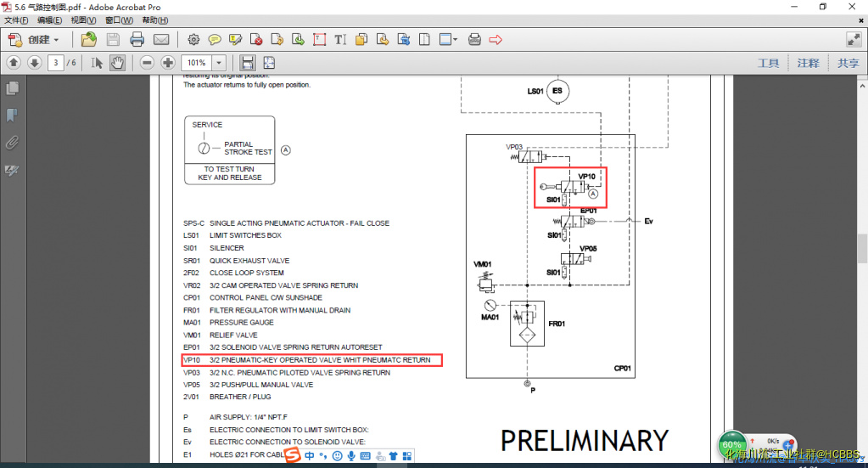Click the sticky note comment icon
868x468 pixels.
[x=215, y=39]
